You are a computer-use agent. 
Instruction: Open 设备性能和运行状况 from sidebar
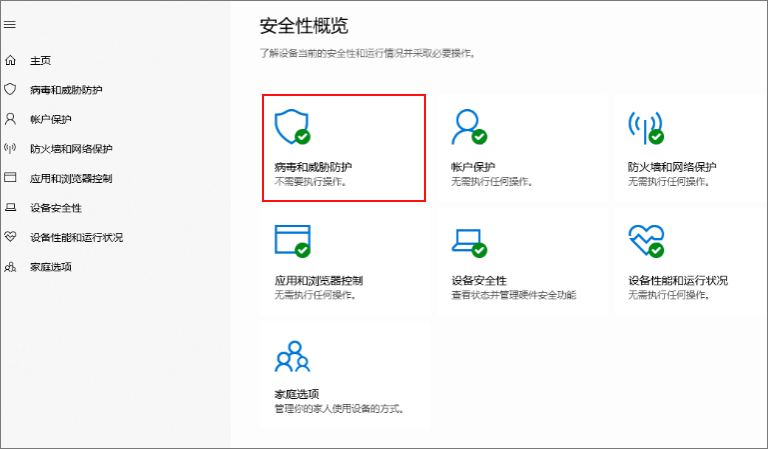point(76,238)
